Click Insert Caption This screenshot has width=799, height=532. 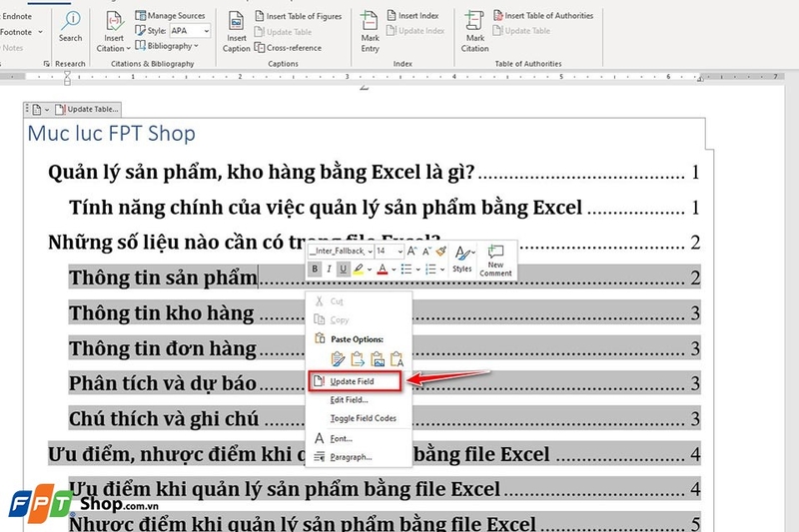point(236,32)
